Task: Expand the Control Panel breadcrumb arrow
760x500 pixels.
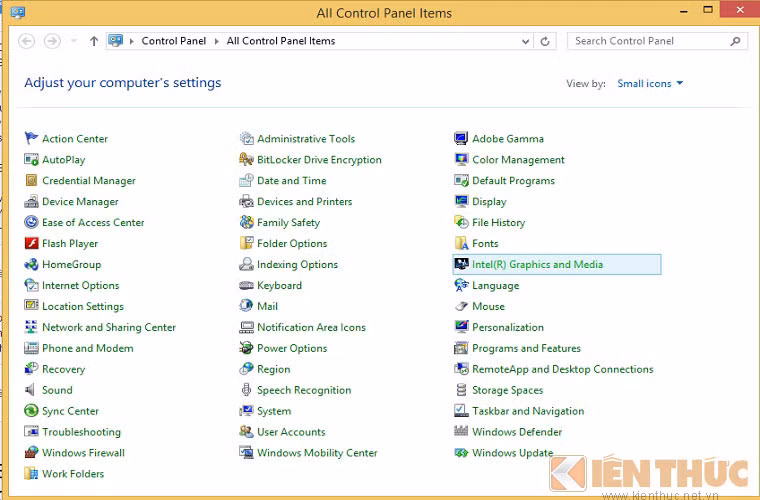Action: [216, 42]
